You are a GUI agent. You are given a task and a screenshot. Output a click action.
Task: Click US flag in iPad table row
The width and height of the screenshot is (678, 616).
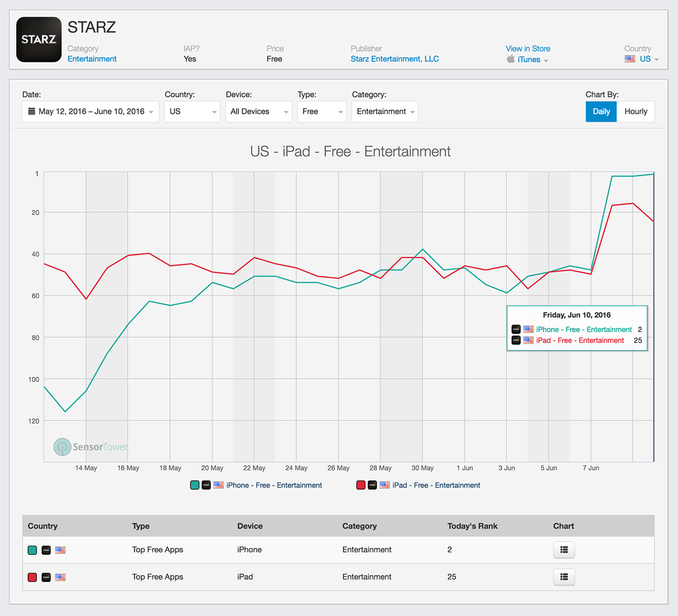(60, 577)
